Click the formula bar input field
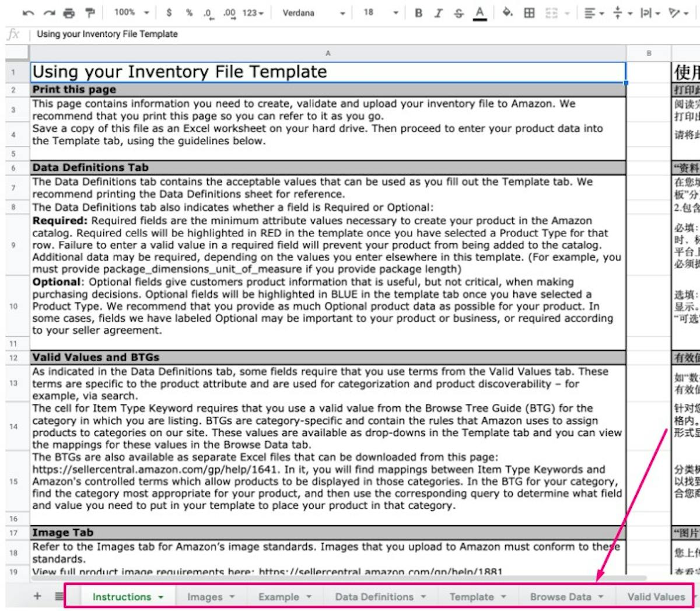Image resolution: width=700 pixels, height=611 pixels. pos(365,34)
